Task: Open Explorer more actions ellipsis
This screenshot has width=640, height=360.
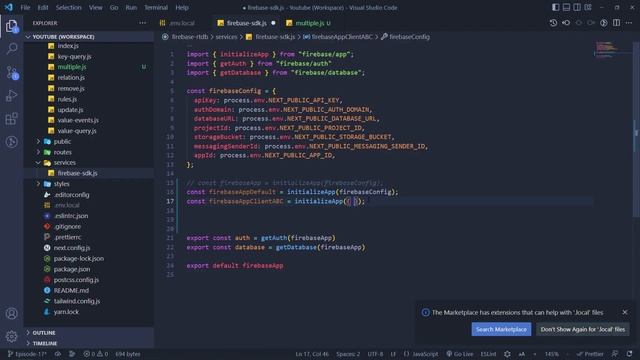Action: [142, 23]
